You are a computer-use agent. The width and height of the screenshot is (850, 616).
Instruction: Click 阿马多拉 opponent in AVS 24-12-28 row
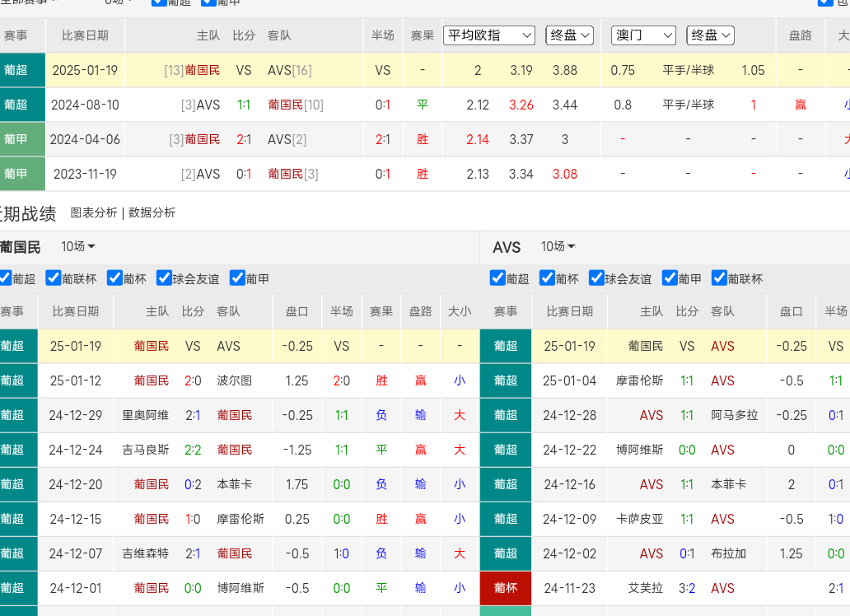click(x=735, y=415)
